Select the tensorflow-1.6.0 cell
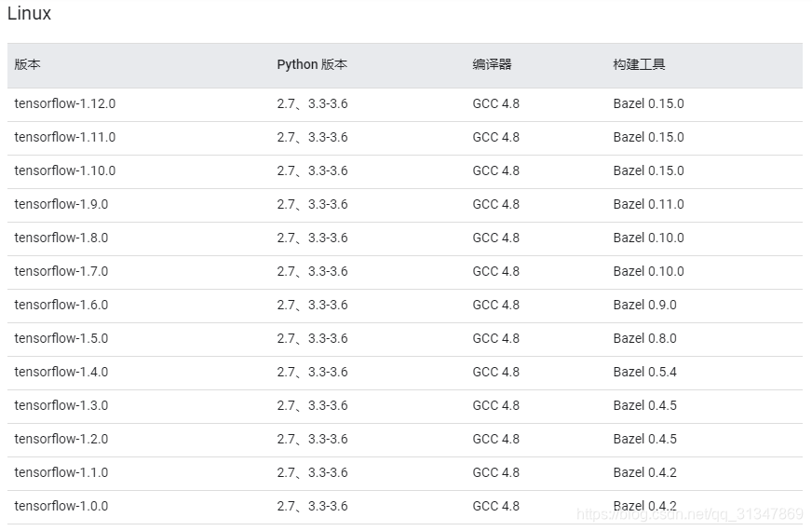The height and width of the screenshot is (531, 812). pos(61,305)
